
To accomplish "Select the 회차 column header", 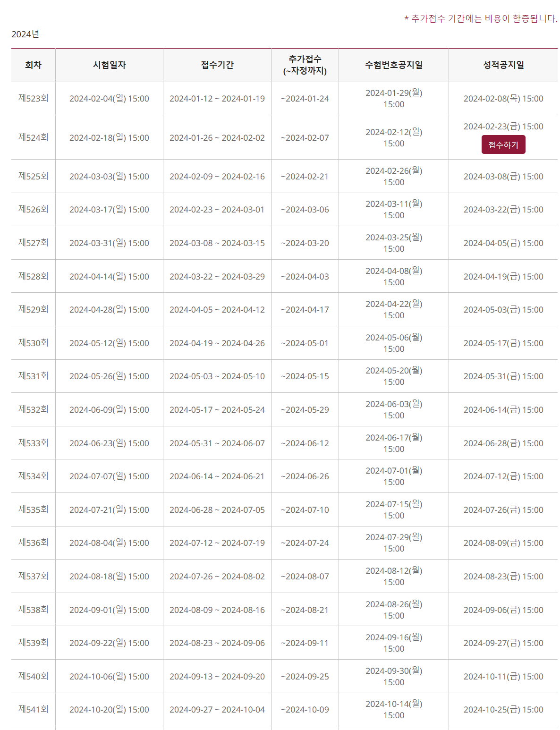I will [x=33, y=65].
